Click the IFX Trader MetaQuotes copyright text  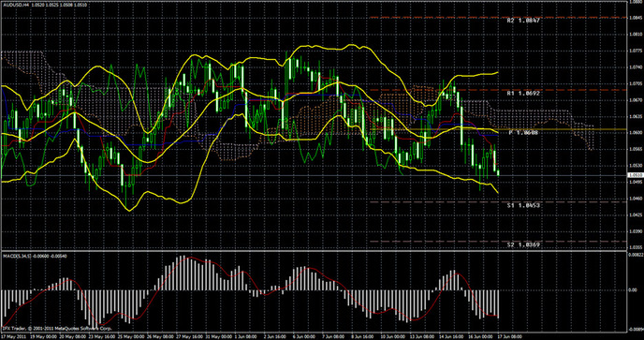click(57, 329)
